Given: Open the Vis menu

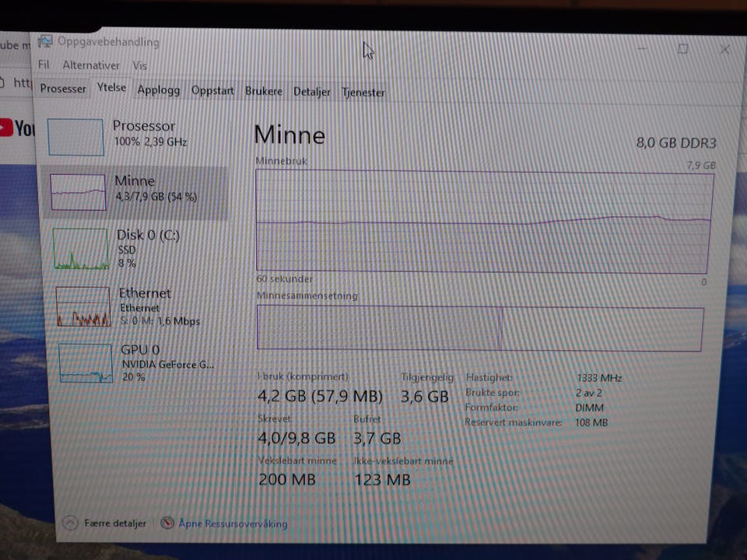Looking at the screenshot, I should 139,65.
